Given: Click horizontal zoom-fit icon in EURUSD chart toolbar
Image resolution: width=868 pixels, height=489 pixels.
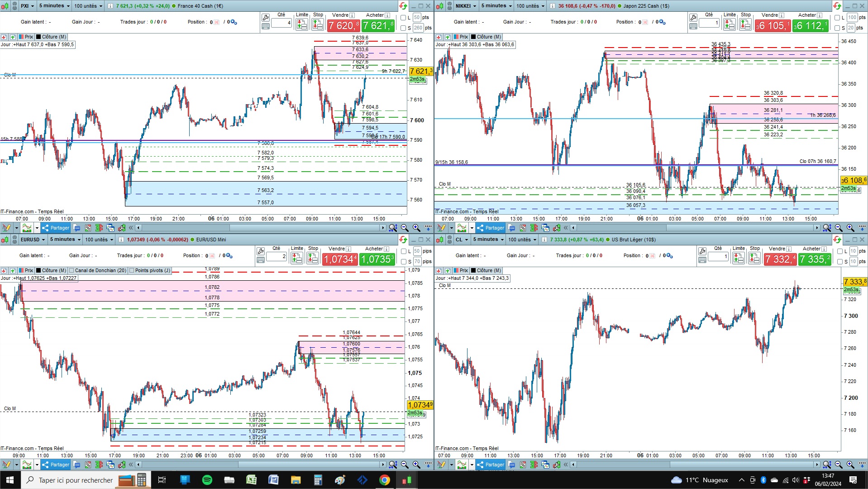Looking at the screenshot, I should [x=393, y=465].
